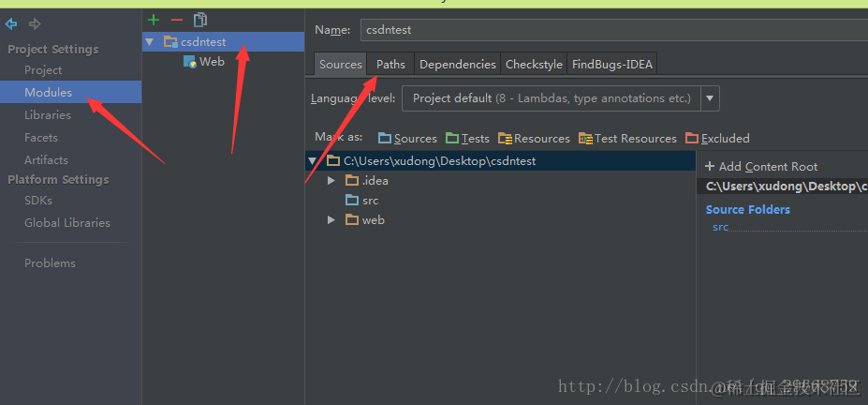Select the Web facet row
868x405 pixels.
pyautogui.click(x=223, y=62)
